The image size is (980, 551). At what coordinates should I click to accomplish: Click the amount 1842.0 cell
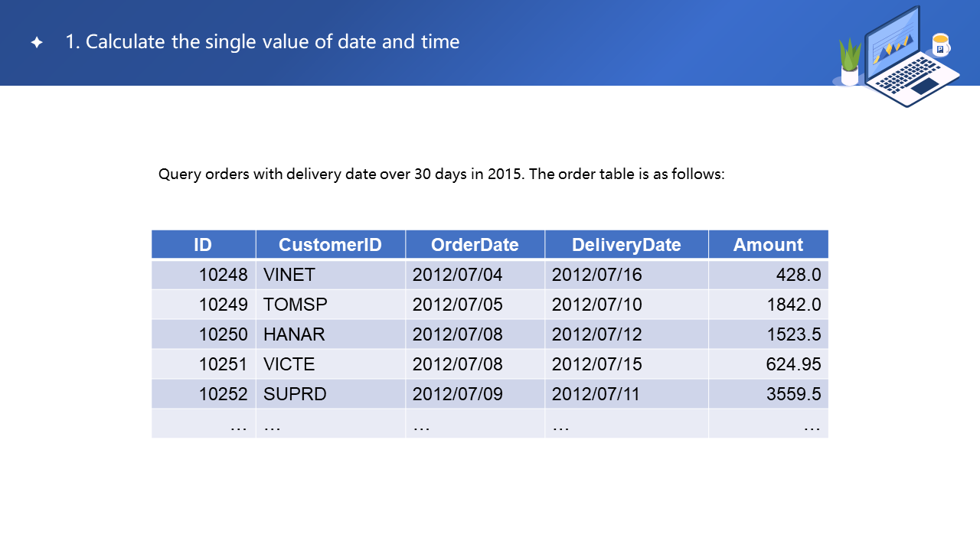click(794, 305)
